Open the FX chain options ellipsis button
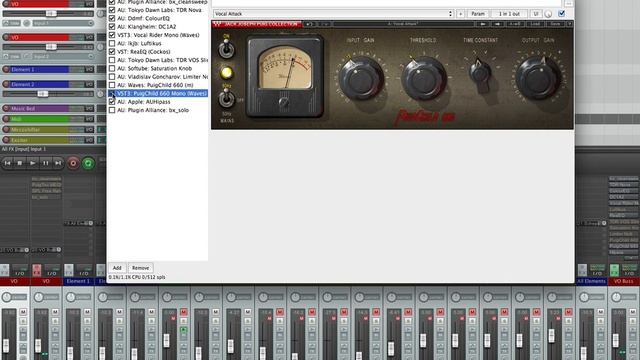Image resolution: width=640 pixels, height=360 pixels. (569, 3)
